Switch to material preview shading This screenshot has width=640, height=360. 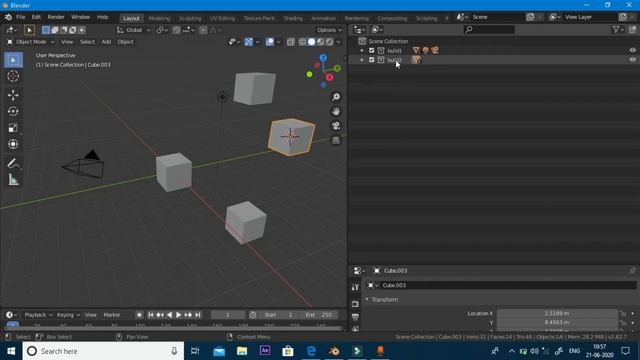(320, 42)
